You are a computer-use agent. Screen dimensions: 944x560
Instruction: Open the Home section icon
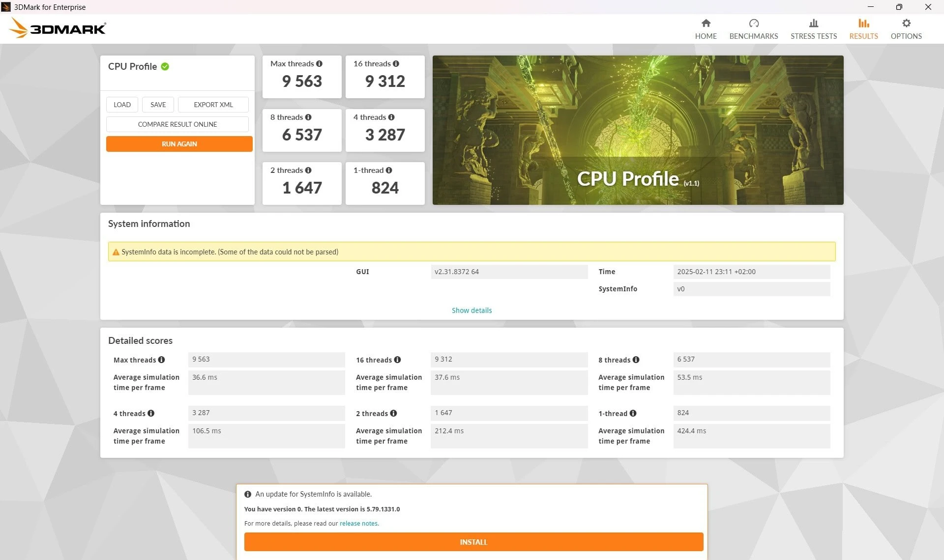point(706,23)
